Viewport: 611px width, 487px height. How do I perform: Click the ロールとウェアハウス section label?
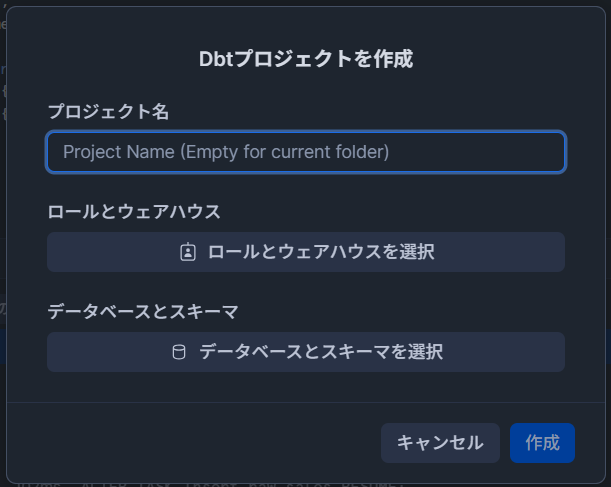click(x=134, y=212)
